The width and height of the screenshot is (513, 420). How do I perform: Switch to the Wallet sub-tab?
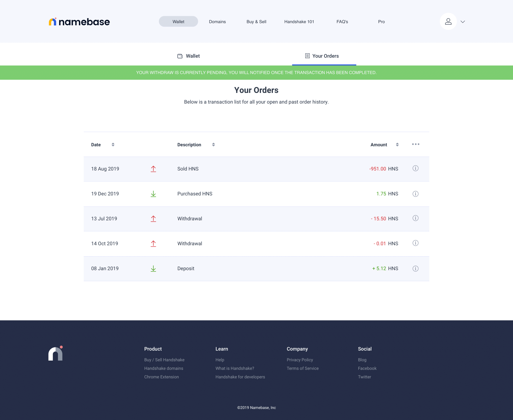coord(188,56)
